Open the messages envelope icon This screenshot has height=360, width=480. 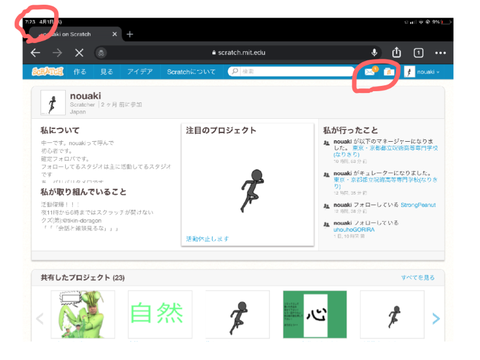[370, 71]
